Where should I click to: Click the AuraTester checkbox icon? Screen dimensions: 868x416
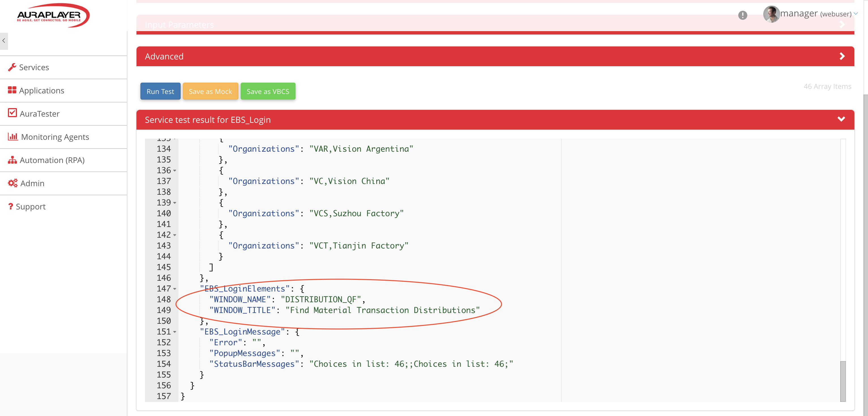coord(12,113)
